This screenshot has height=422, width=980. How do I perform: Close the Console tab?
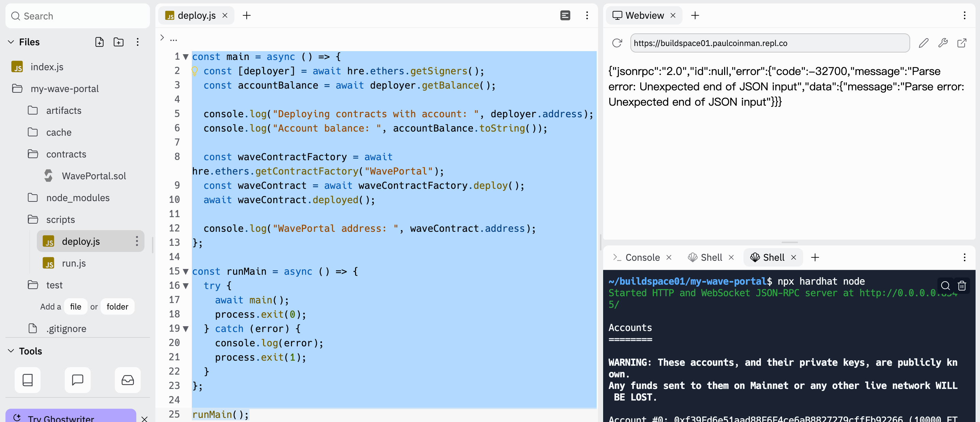pyautogui.click(x=669, y=258)
